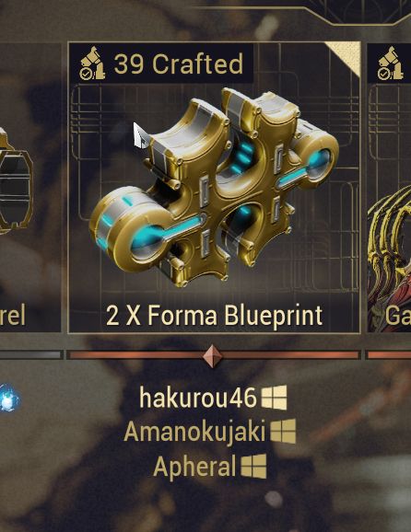This screenshot has height=532, width=411.
Task: Click the crafted icon on the right card
Action: [x=390, y=64]
